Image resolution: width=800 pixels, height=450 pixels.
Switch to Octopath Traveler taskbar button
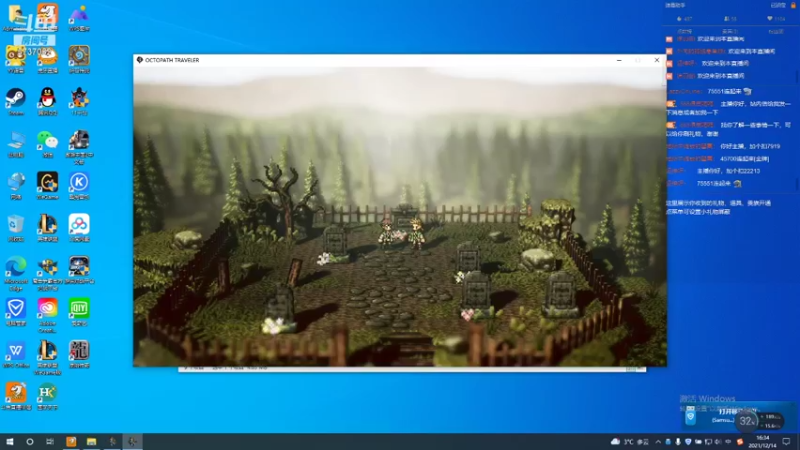(133, 441)
